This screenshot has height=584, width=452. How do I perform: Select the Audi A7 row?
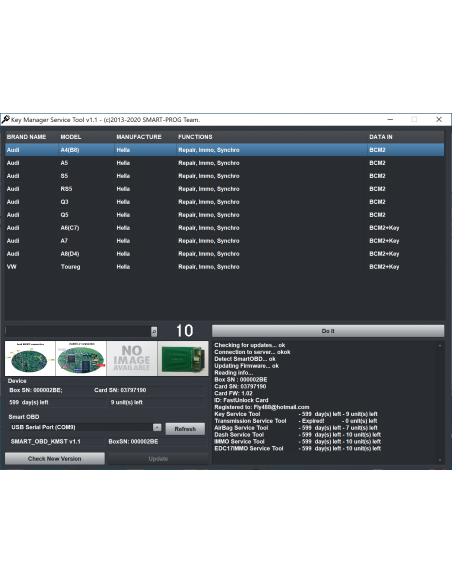click(225, 241)
